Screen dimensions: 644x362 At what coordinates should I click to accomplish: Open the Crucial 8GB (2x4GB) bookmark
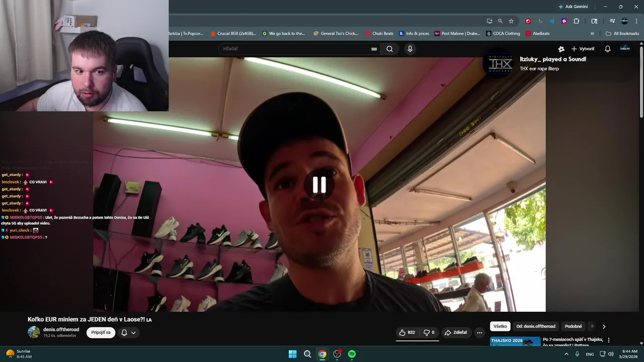(233, 34)
